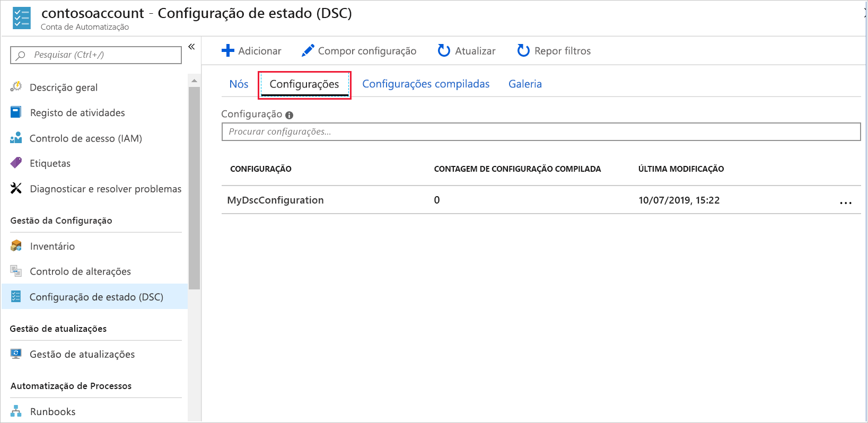The image size is (868, 423).
Task: Click the info icon beside Configuração label
Action: 289,115
